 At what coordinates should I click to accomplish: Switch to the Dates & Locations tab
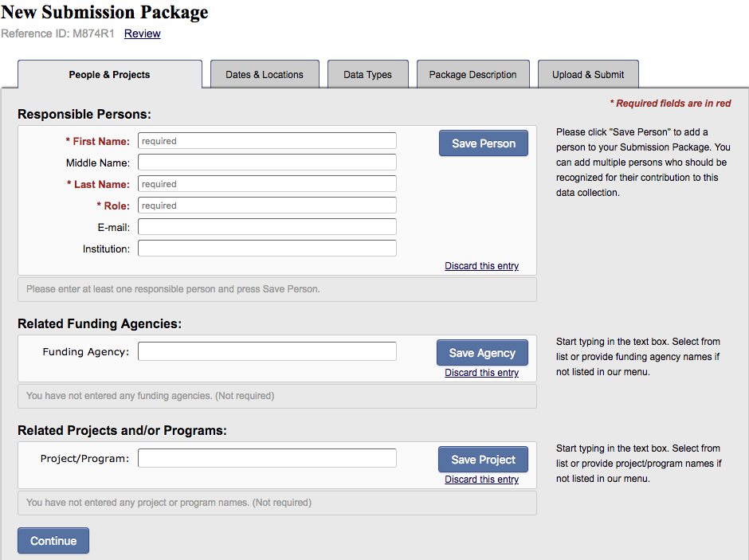pos(265,75)
